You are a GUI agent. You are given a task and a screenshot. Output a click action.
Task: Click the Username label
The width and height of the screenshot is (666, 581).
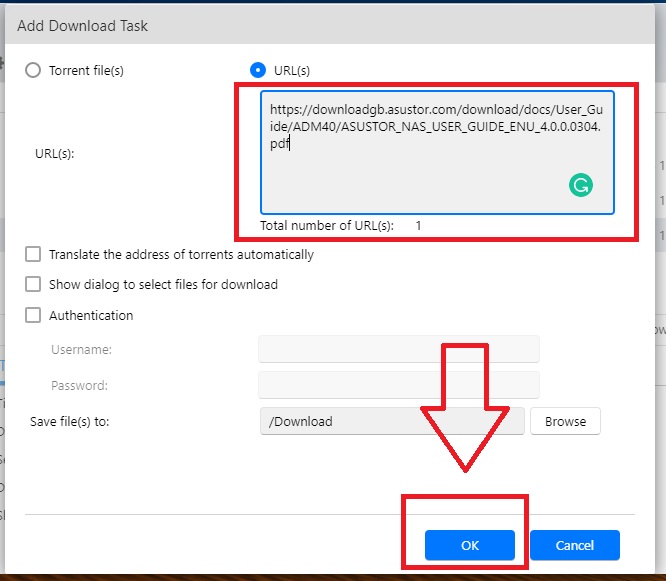tap(81, 349)
